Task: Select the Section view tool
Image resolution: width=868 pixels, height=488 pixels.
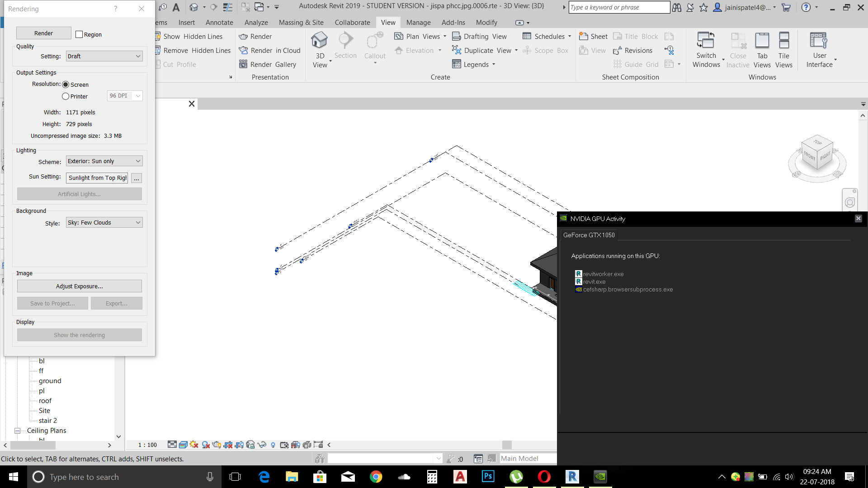Action: [345, 46]
